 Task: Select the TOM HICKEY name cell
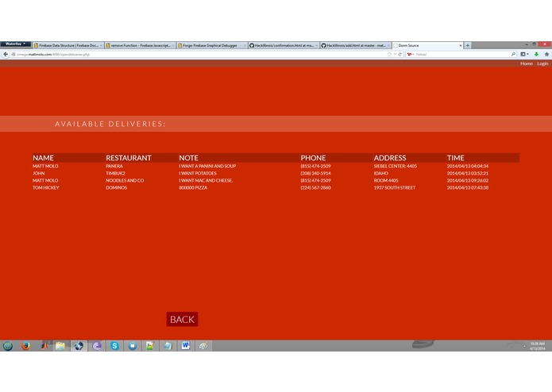point(46,188)
